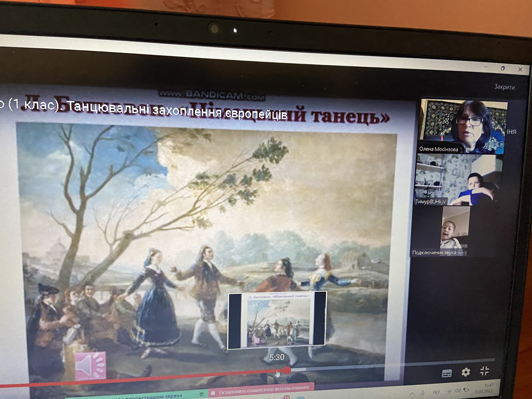Open the taskbar clock and date

484,388
